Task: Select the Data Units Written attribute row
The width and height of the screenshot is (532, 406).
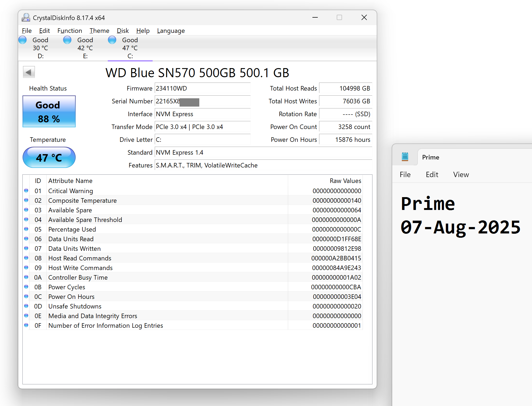Action: 193,248
